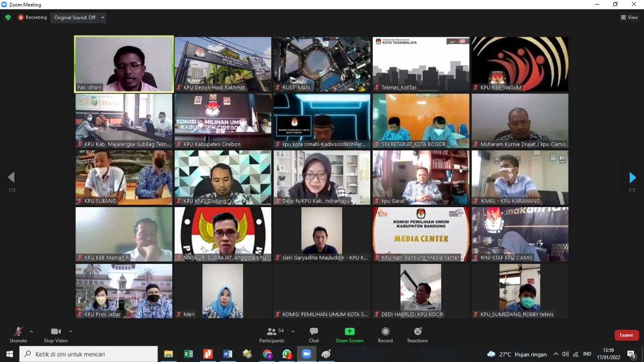Leave the meeting
644x362 pixels.
click(x=626, y=335)
